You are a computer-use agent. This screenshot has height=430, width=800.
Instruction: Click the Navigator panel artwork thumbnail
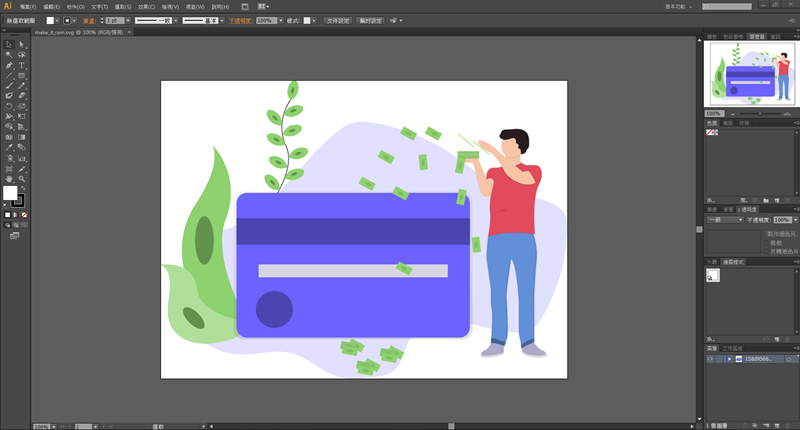[750, 76]
